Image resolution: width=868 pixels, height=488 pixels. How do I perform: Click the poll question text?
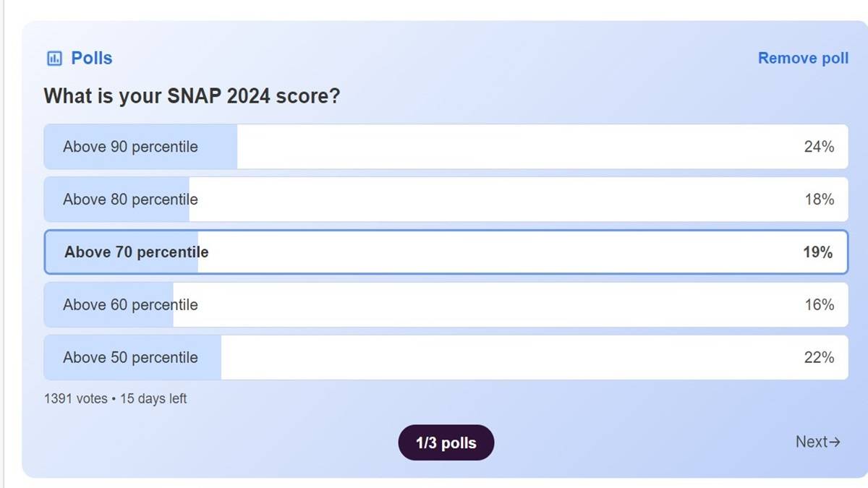[x=192, y=96]
